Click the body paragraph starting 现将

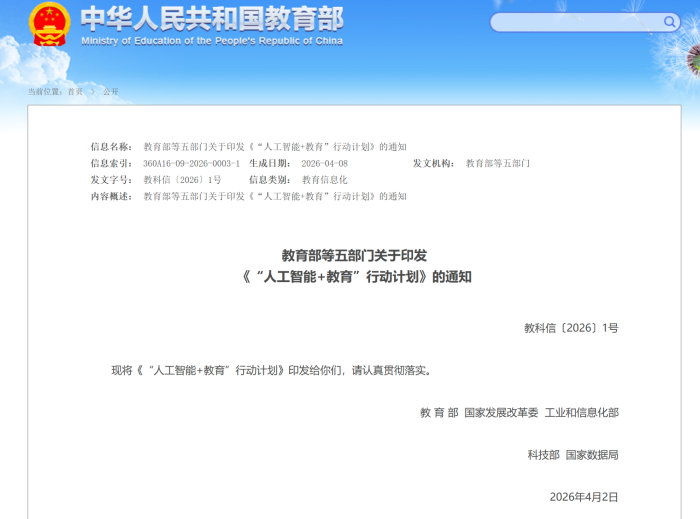click(x=271, y=370)
